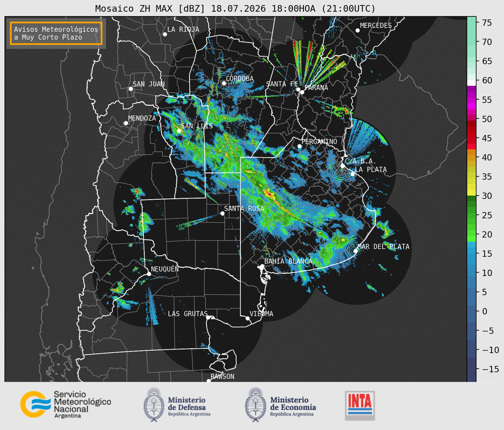The image size is (504, 430).
Task: Click the red intense echo near Santa Rosa
Action: click(x=269, y=194)
